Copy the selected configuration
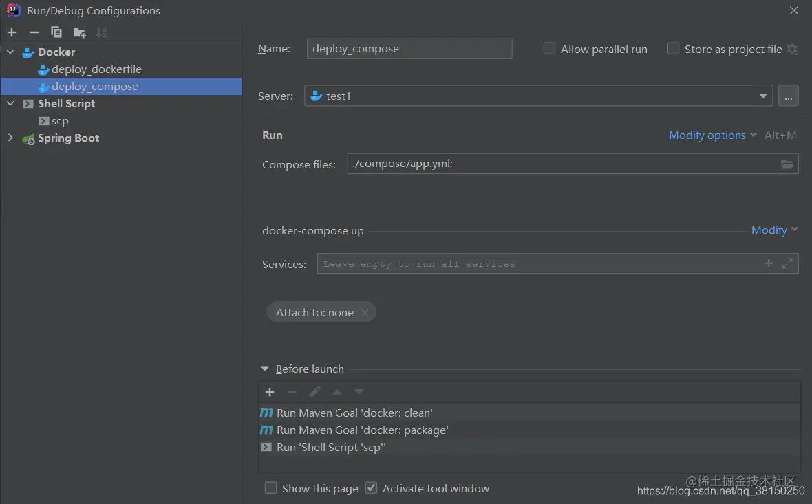812x504 pixels. pyautogui.click(x=56, y=32)
